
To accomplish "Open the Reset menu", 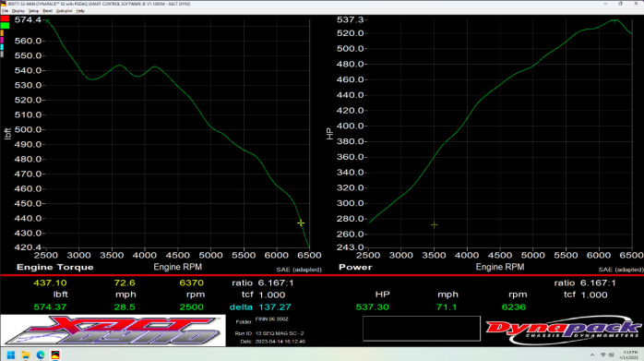I will (48, 11).
